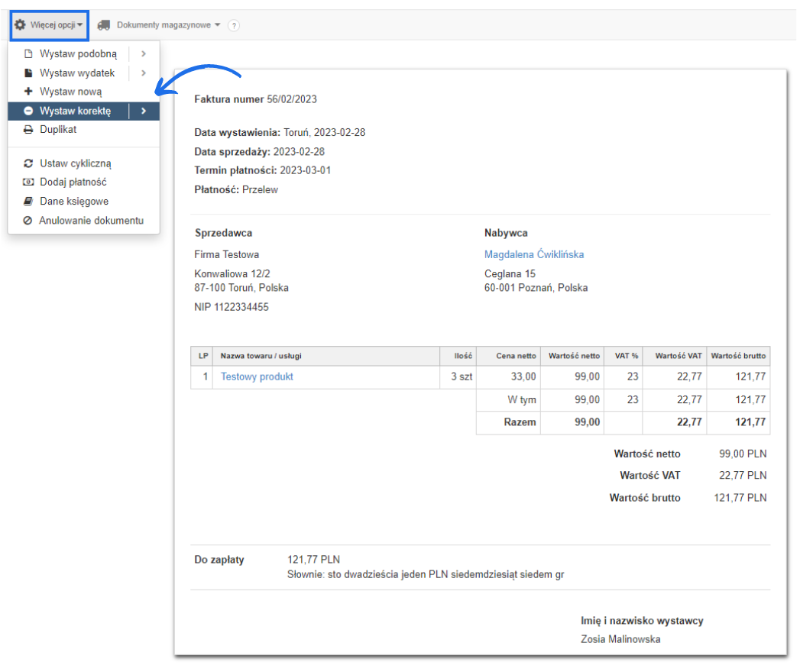Click the refresh icon beside Ustaw cykliczną

28,163
